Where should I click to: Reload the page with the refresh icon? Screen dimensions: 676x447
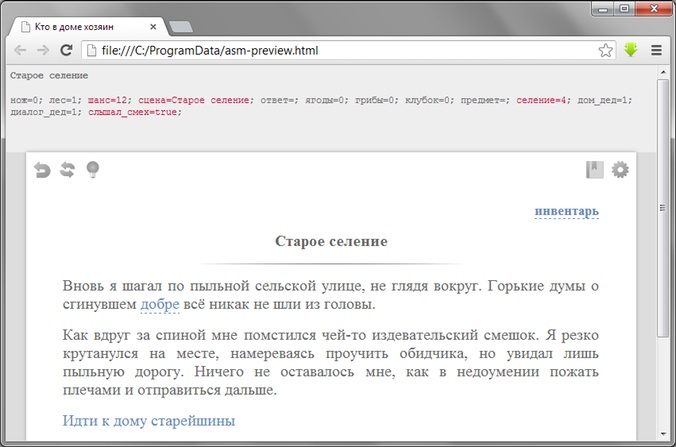[66, 50]
